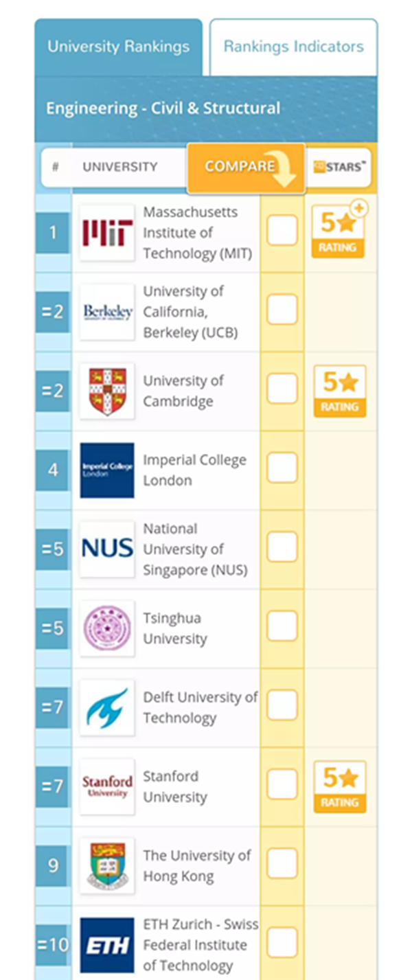Select the University Rankings tab
Screen dimensions: 412x980
tap(118, 47)
